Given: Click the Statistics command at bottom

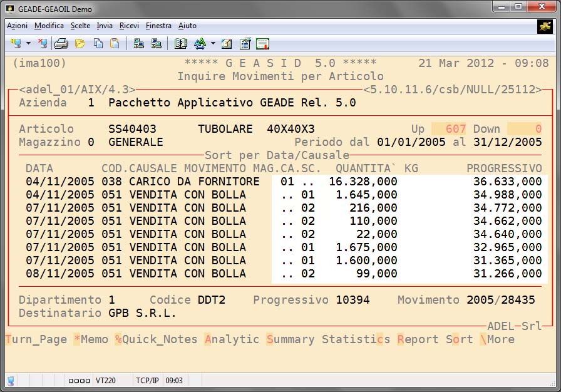Looking at the screenshot, I should point(356,339).
